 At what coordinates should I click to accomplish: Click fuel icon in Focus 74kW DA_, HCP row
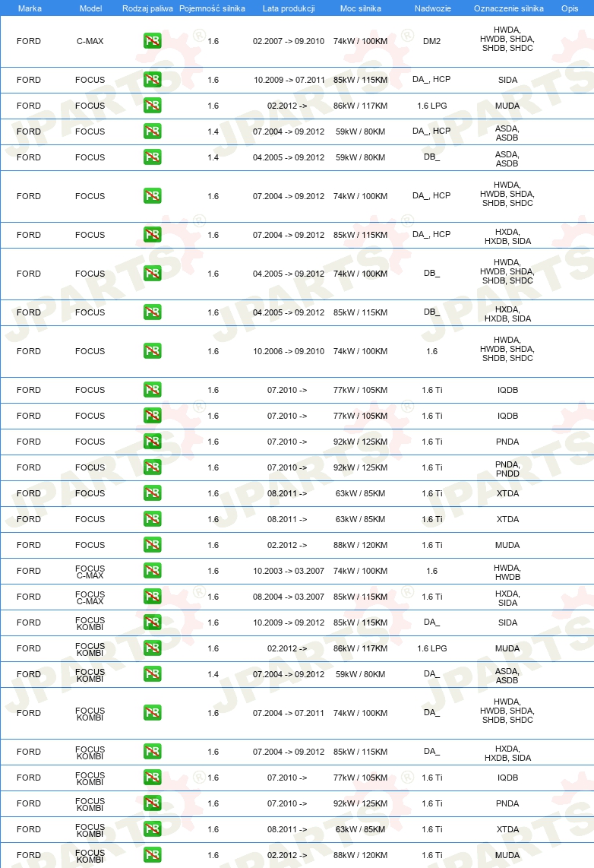[152, 196]
